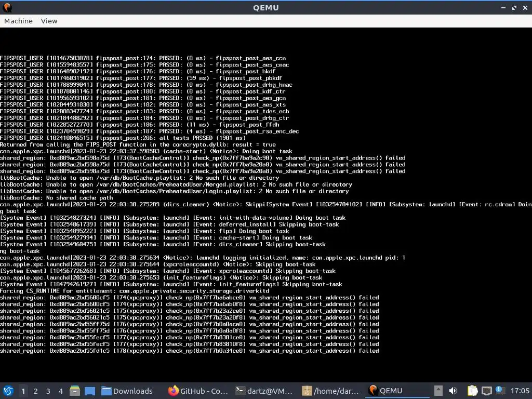This screenshot has width=532, height=399.
Task: Open the update notification tray icon
Action: [499, 390]
